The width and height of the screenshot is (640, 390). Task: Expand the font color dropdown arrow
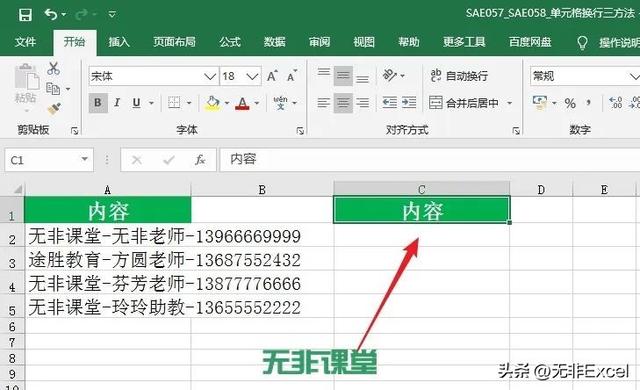(x=257, y=103)
